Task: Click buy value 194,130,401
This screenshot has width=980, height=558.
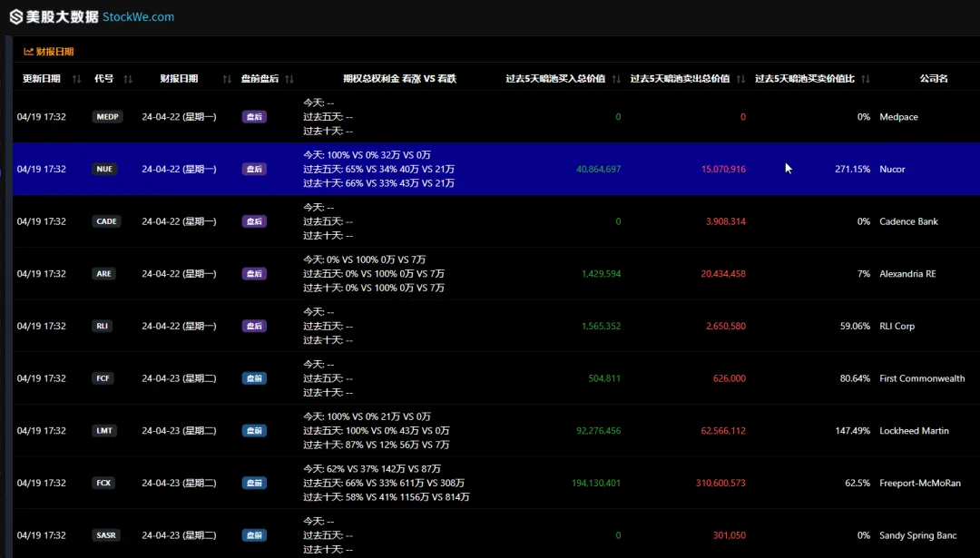Action: (x=596, y=483)
